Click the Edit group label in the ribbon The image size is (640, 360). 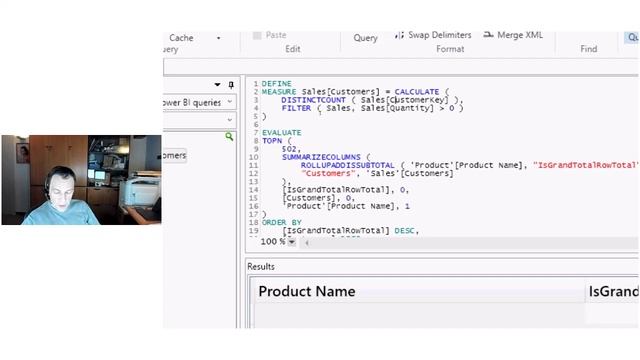(x=293, y=49)
